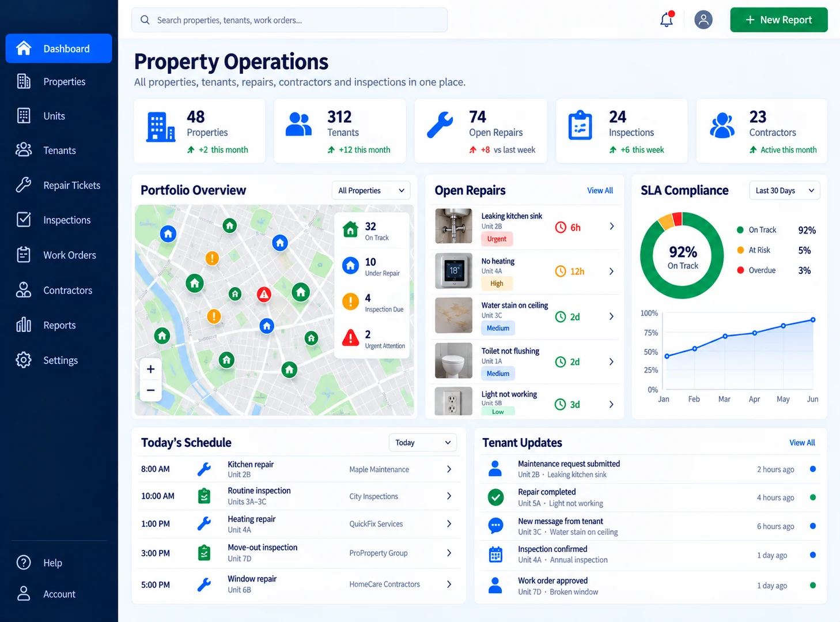Image resolution: width=840 pixels, height=622 pixels.
Task: Open the Last 30 Days dropdown
Action: click(x=784, y=190)
